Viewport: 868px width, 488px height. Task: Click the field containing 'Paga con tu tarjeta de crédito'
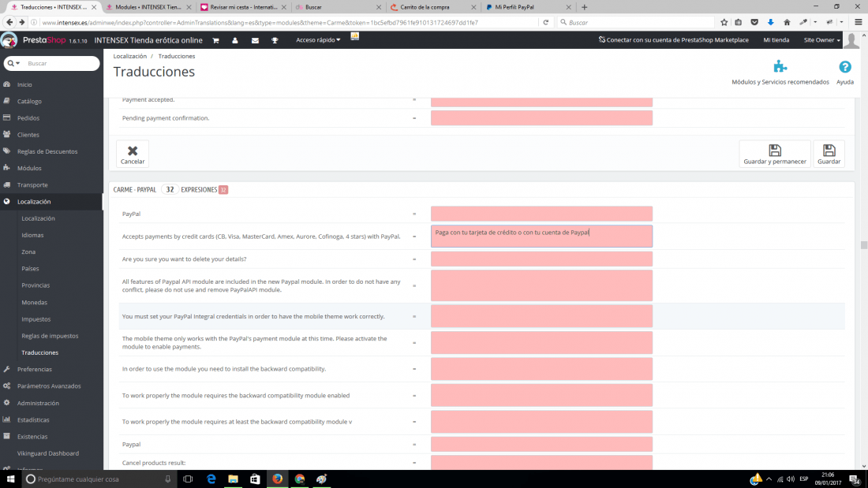coord(541,237)
